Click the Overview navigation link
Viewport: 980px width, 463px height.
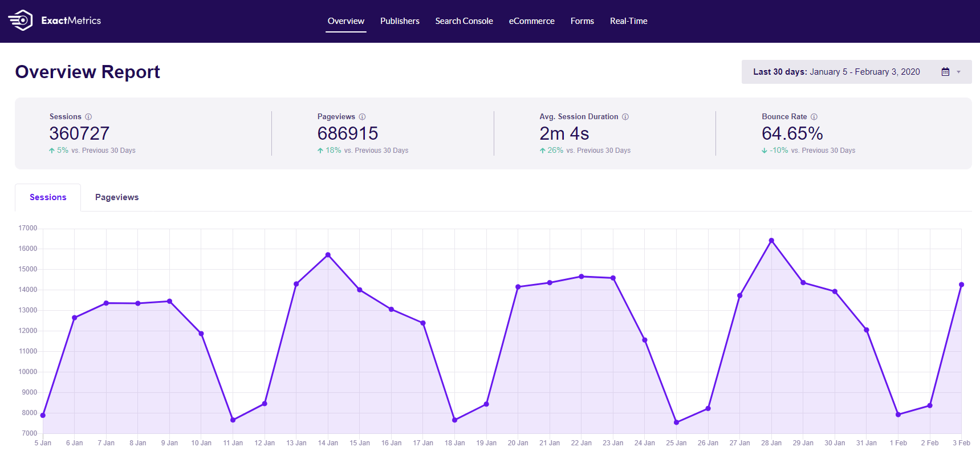[345, 21]
